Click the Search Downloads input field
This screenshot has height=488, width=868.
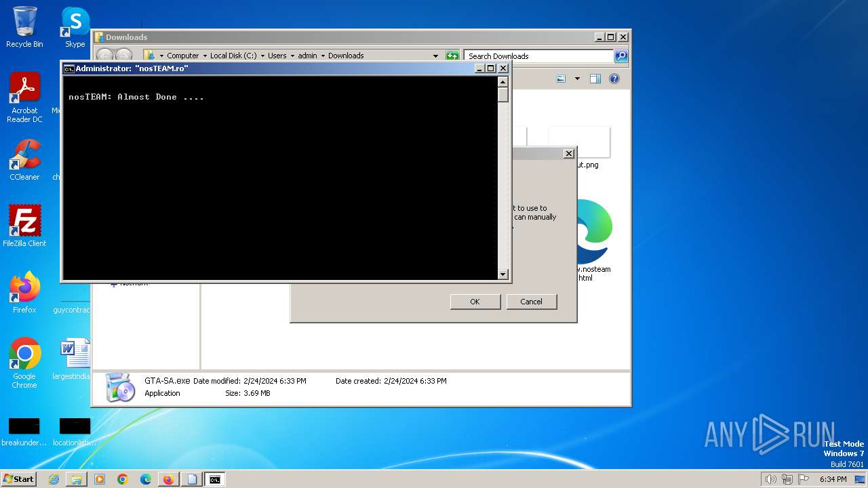tap(538, 56)
